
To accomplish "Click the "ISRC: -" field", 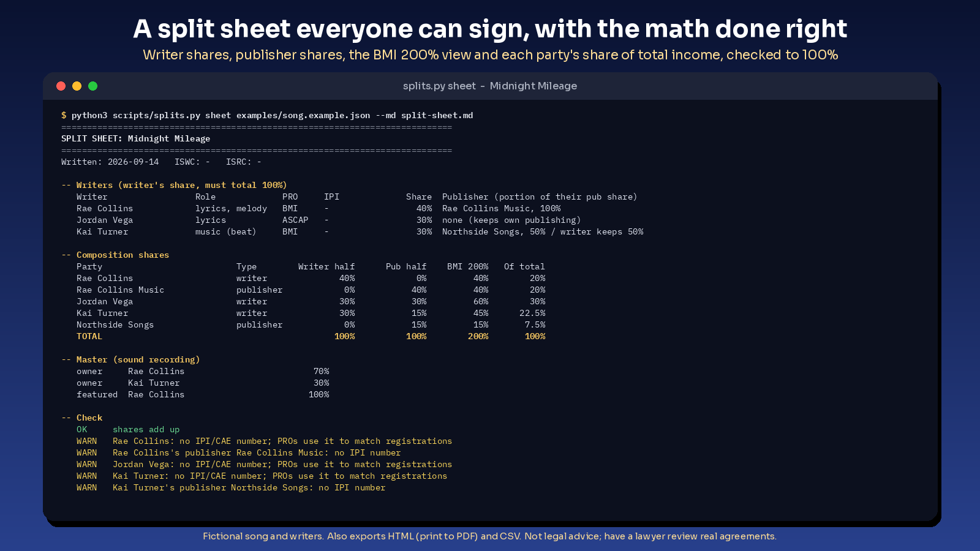I will tap(244, 162).
